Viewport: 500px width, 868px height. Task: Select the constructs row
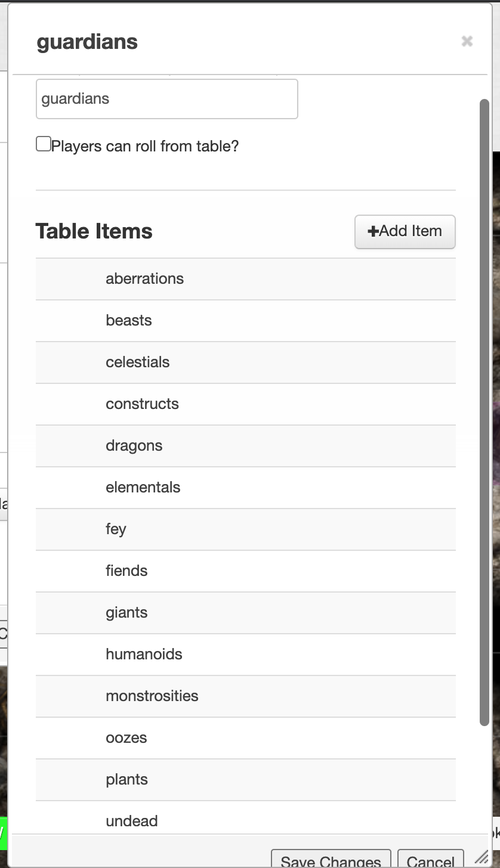[x=246, y=404]
